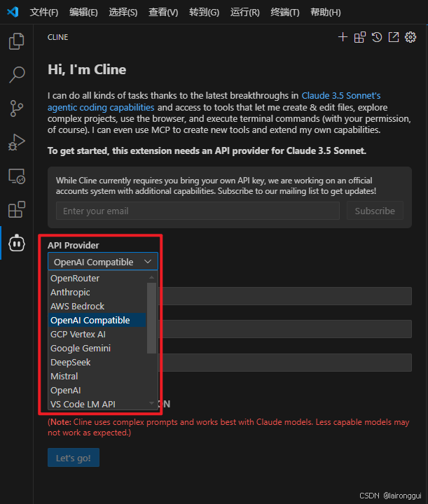This screenshot has height=504, width=428.
Task: Choose VS Code LM API option
Action: coord(97,404)
